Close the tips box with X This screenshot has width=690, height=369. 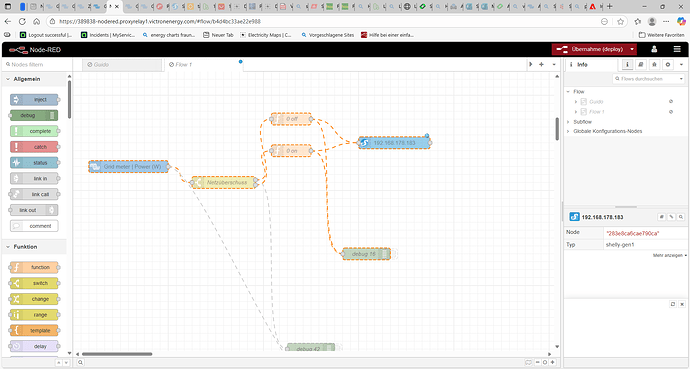click(682, 304)
